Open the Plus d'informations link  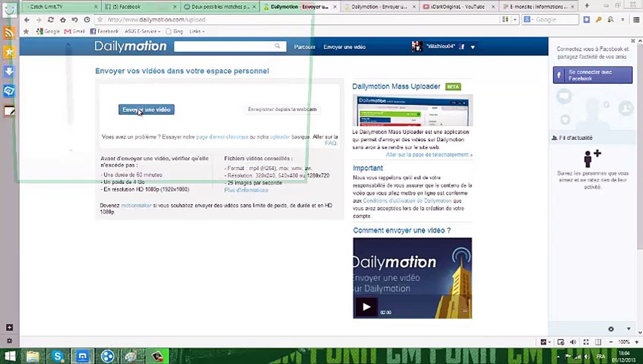coord(246,190)
